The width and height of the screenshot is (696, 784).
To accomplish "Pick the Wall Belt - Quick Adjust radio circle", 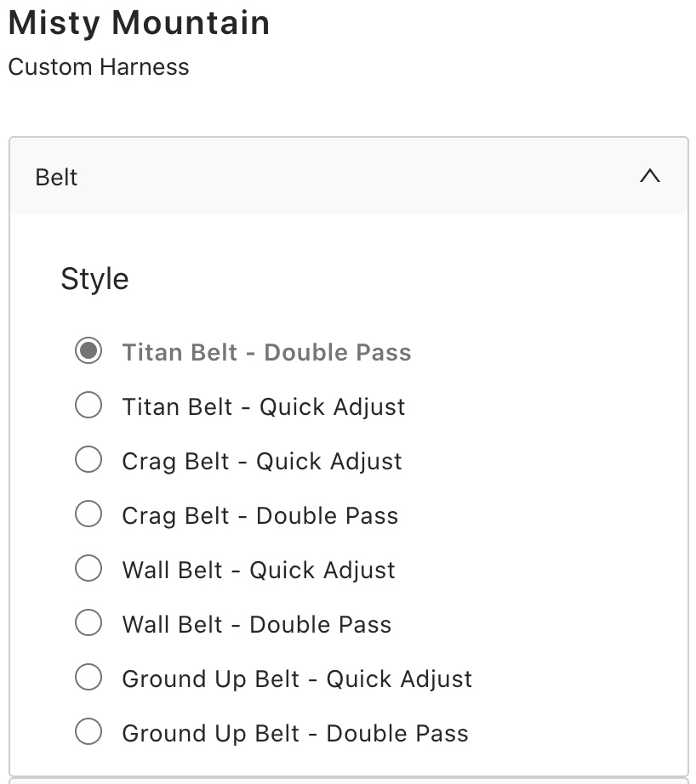I will coord(88,569).
